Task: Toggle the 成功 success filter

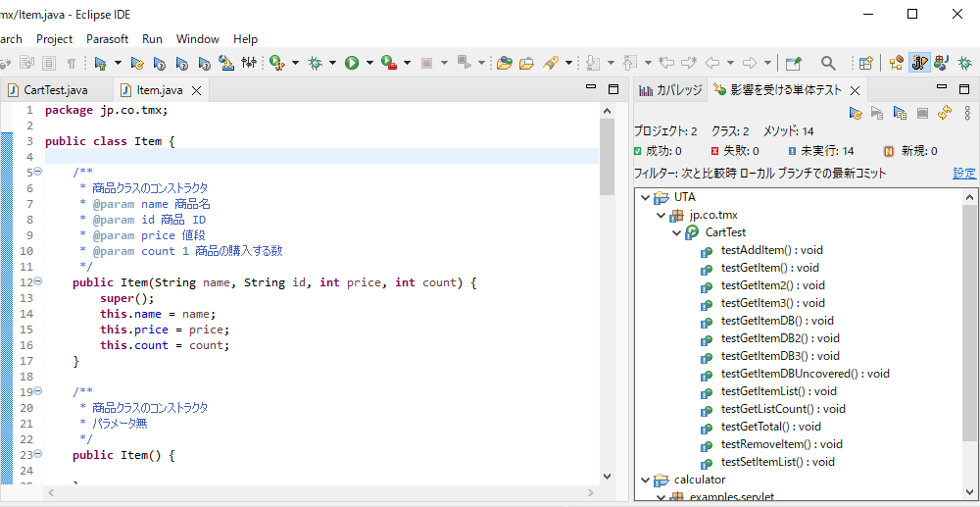Action: tap(657, 151)
